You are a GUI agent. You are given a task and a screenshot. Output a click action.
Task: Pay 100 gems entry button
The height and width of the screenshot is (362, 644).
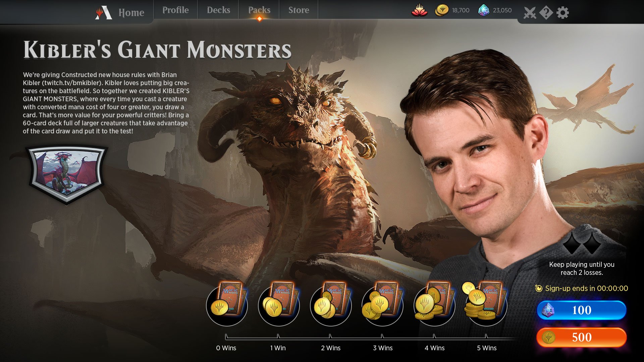pos(581,310)
